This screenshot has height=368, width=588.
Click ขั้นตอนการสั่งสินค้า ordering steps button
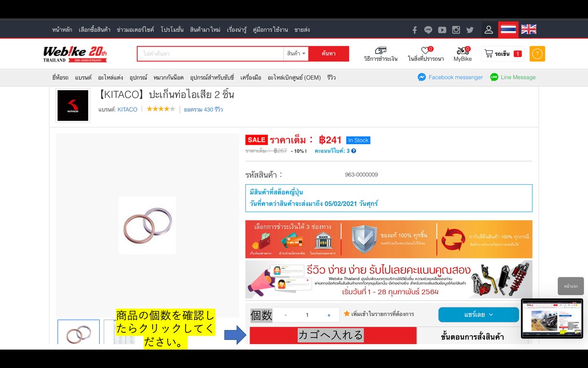(x=472, y=336)
